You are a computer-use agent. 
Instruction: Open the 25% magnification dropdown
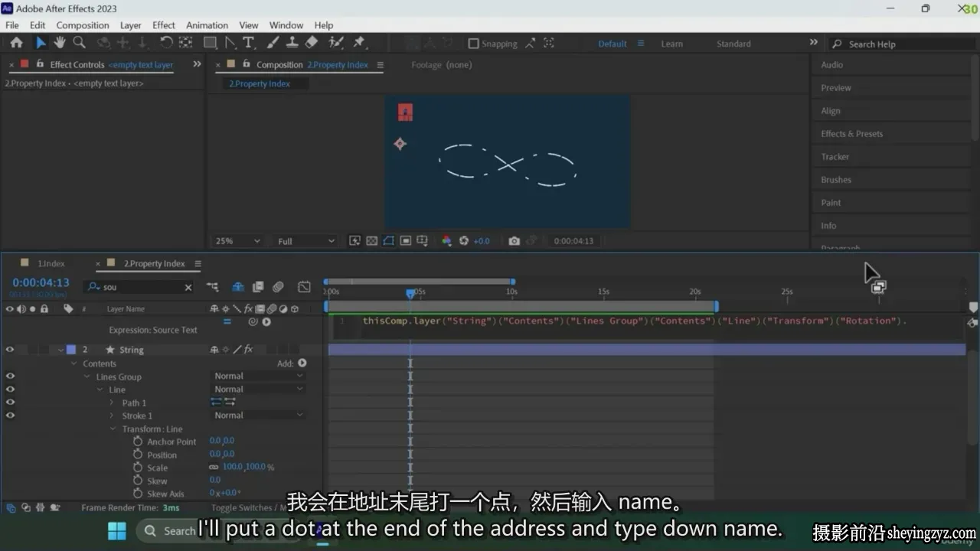pos(237,240)
